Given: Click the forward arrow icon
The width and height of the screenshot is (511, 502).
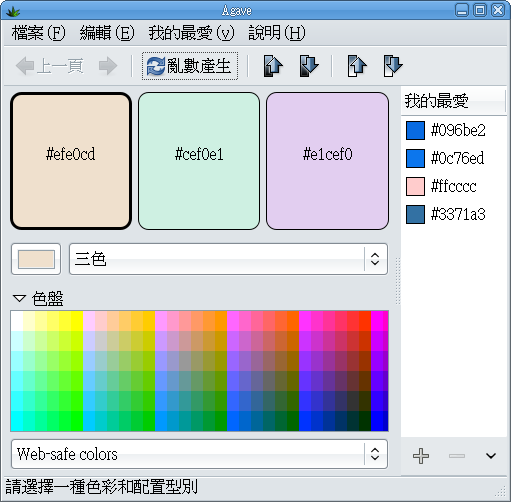Looking at the screenshot, I should tap(108, 66).
